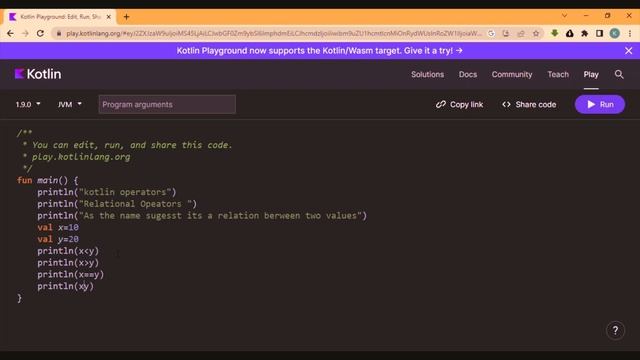Go back with the browser back arrow
Image resolution: width=640 pixels, height=360 pixels.
10,33
